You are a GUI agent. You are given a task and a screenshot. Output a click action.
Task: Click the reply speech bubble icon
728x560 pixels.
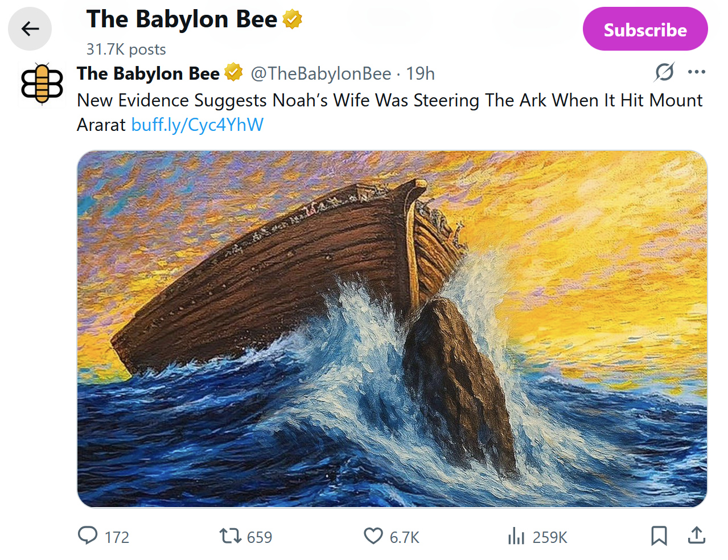pyautogui.click(x=88, y=536)
